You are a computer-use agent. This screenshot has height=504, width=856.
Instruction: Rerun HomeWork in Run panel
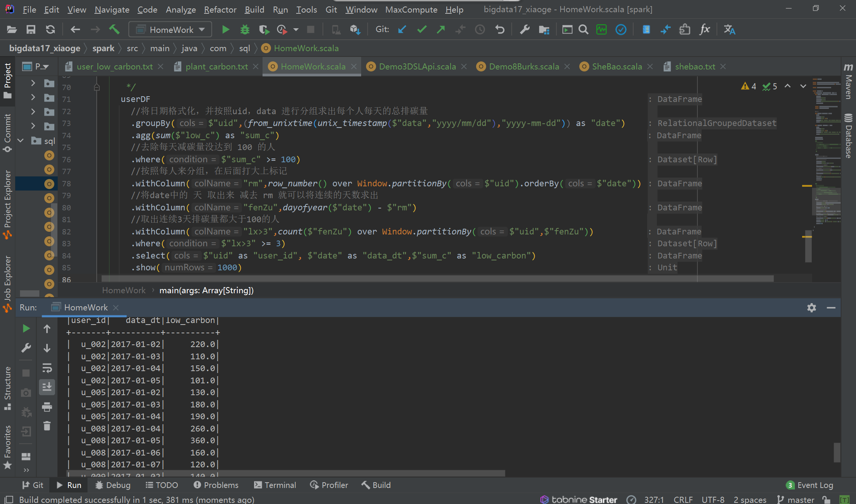tap(26, 328)
